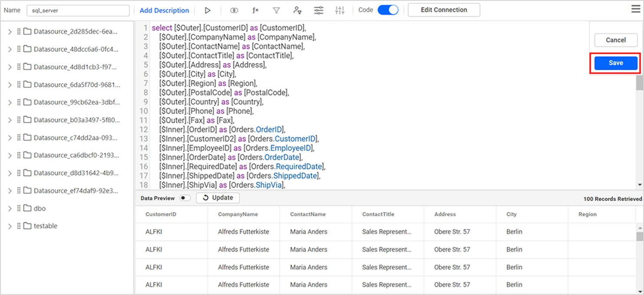Expand the dbo schema node
This screenshot has height=295, width=644.
pos(10,208)
